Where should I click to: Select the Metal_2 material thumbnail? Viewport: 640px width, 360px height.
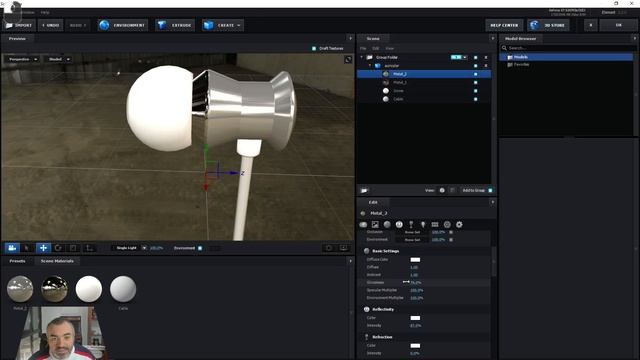point(20,289)
